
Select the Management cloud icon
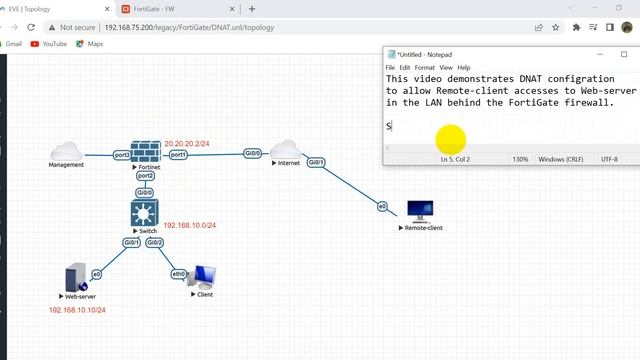point(66,151)
